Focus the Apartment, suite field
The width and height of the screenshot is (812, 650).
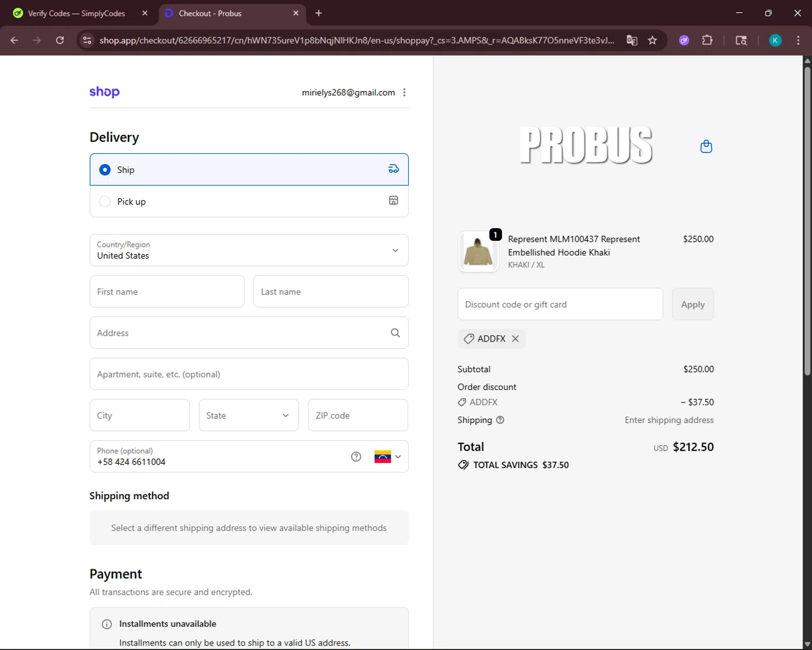tap(249, 374)
